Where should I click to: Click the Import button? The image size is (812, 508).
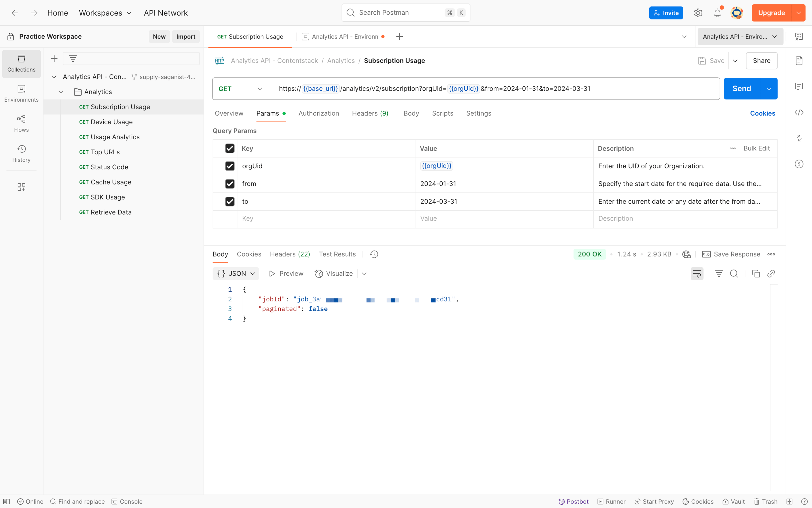tap(186, 37)
